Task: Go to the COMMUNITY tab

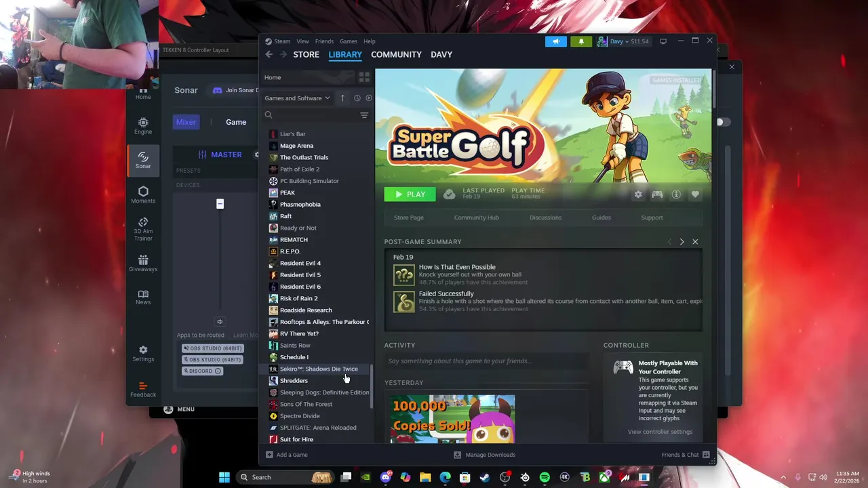Action: pyautogui.click(x=396, y=54)
